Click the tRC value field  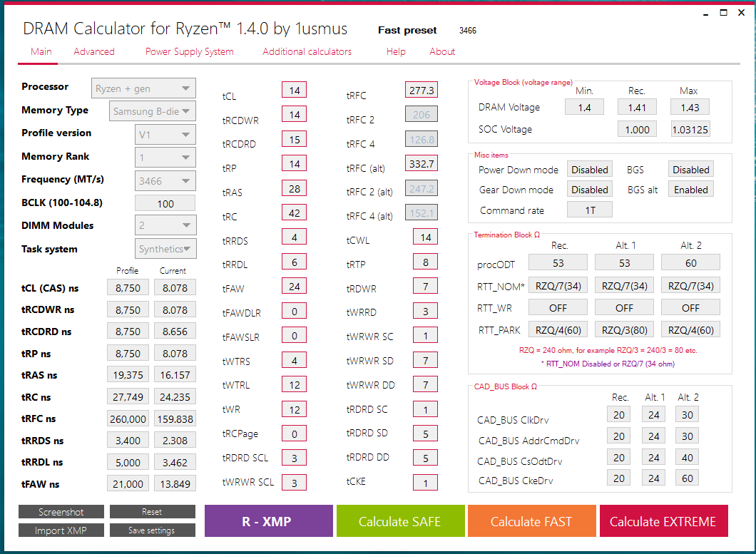(x=294, y=213)
